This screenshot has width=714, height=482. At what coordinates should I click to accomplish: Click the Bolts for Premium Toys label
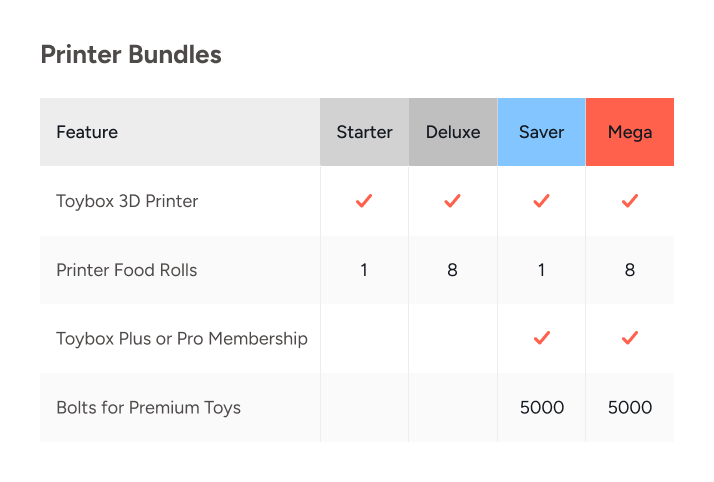point(148,407)
